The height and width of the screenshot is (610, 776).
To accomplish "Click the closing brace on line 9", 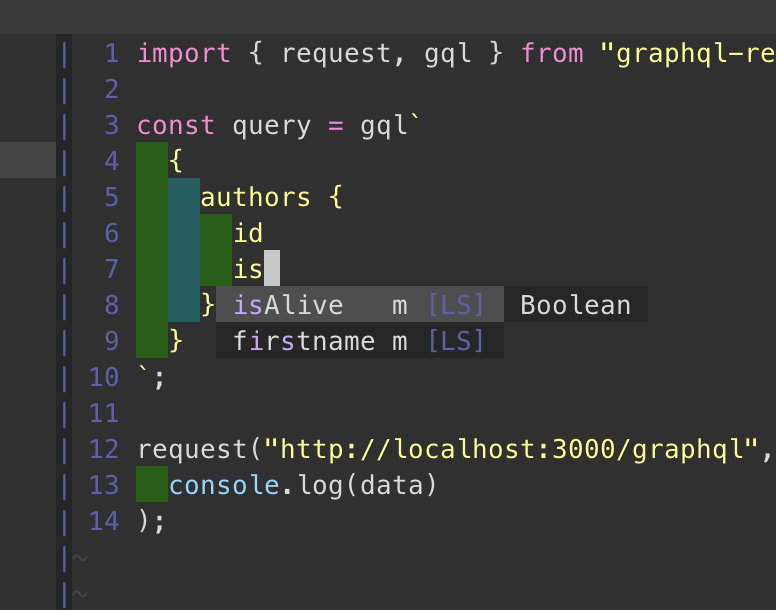I will [176, 340].
